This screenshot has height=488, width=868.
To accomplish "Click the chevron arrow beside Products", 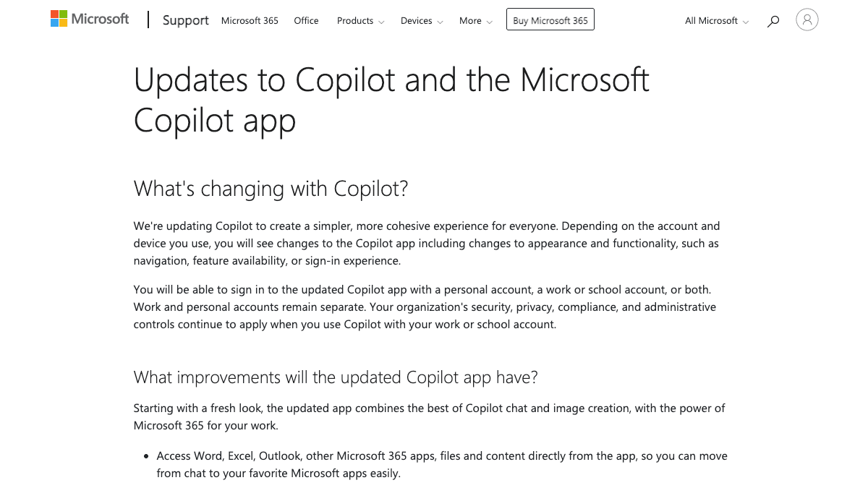I will pyautogui.click(x=381, y=22).
